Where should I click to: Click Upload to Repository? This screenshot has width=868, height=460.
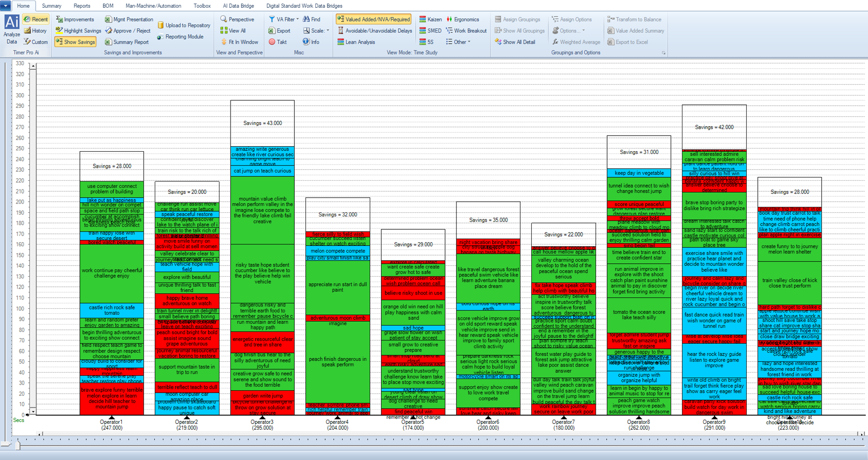184,25
